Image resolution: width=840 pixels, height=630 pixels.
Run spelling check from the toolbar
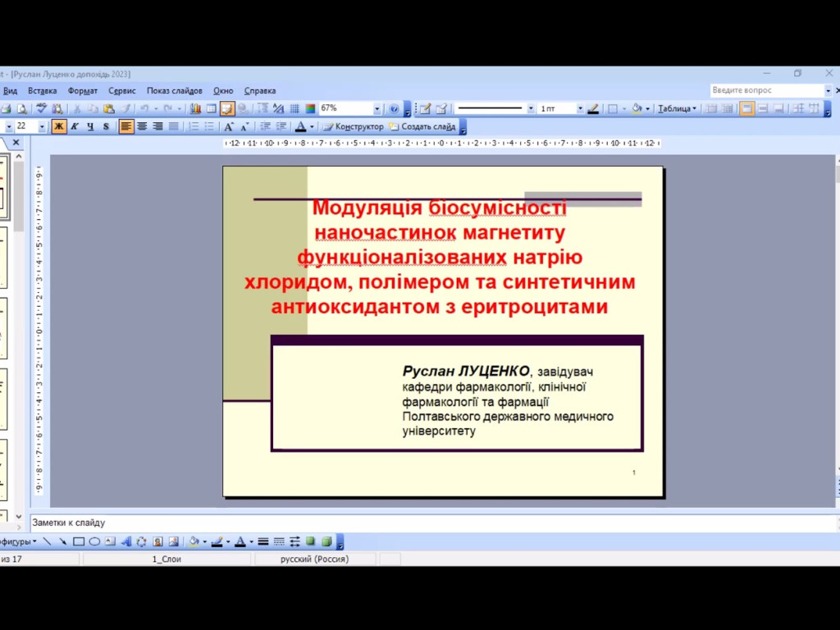[x=40, y=107]
